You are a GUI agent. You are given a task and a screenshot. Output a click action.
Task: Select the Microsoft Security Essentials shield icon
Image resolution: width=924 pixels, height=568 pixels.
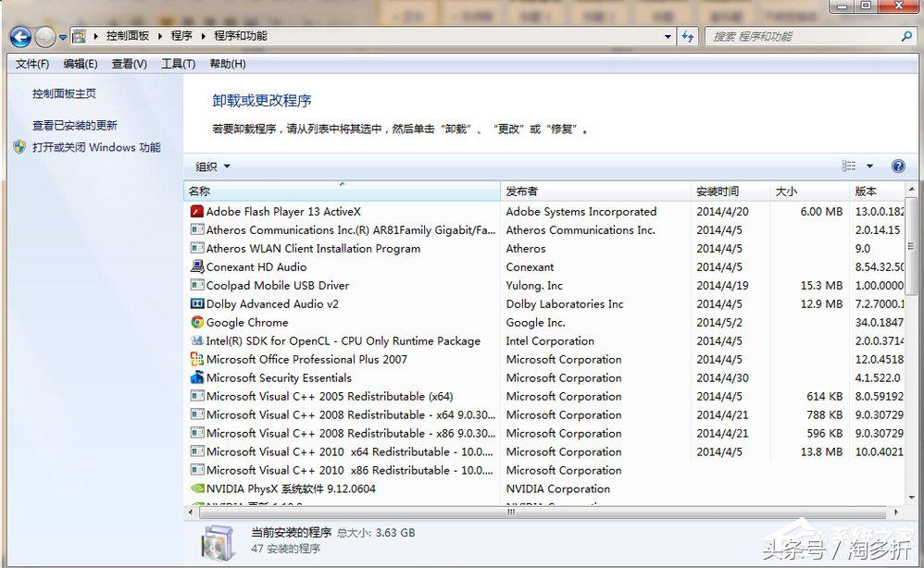click(196, 377)
